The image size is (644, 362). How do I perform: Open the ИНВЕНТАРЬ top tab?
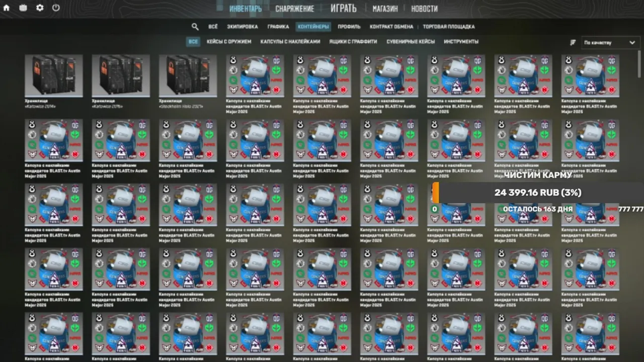(x=246, y=9)
